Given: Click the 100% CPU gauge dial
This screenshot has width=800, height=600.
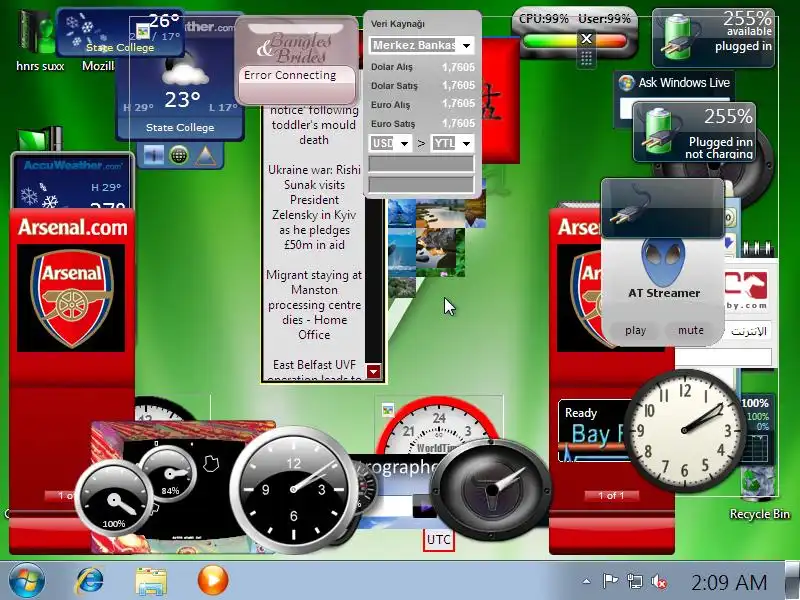Looking at the screenshot, I should [114, 497].
